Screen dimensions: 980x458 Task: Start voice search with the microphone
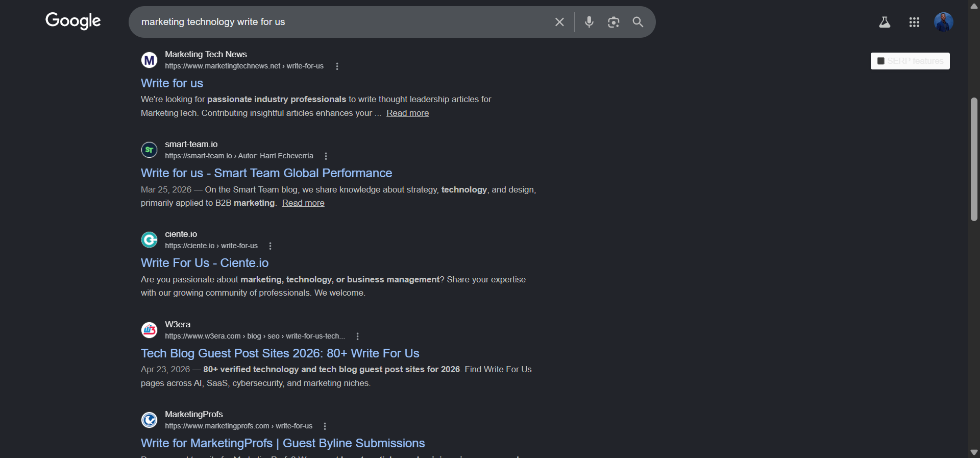589,22
